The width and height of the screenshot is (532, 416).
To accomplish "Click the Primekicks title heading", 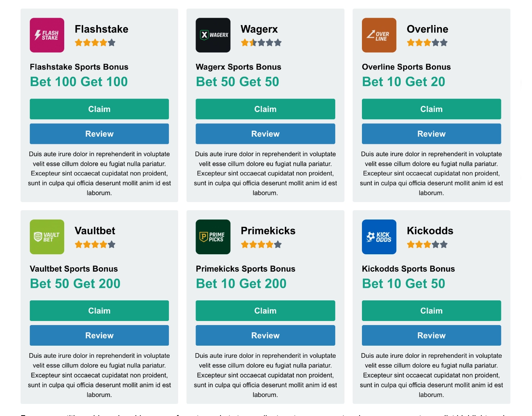I will point(268,231).
